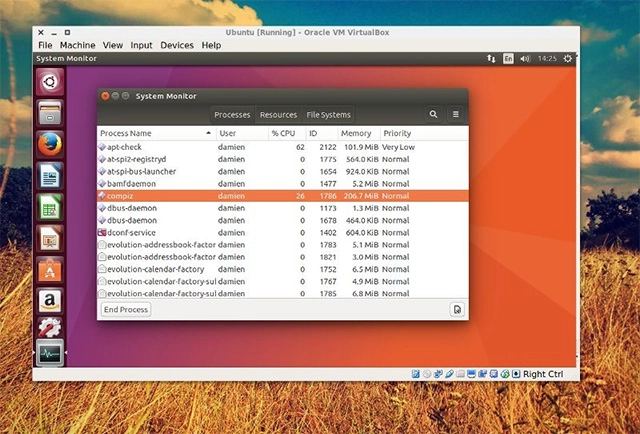Sort by the User column header
Screen dimensions: 640x434
[242, 133]
